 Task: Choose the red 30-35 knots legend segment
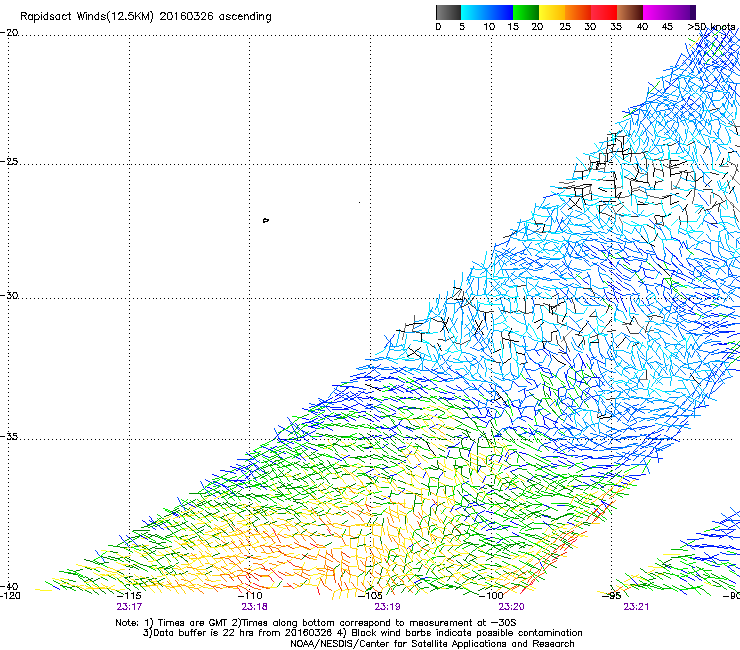[x=604, y=12]
